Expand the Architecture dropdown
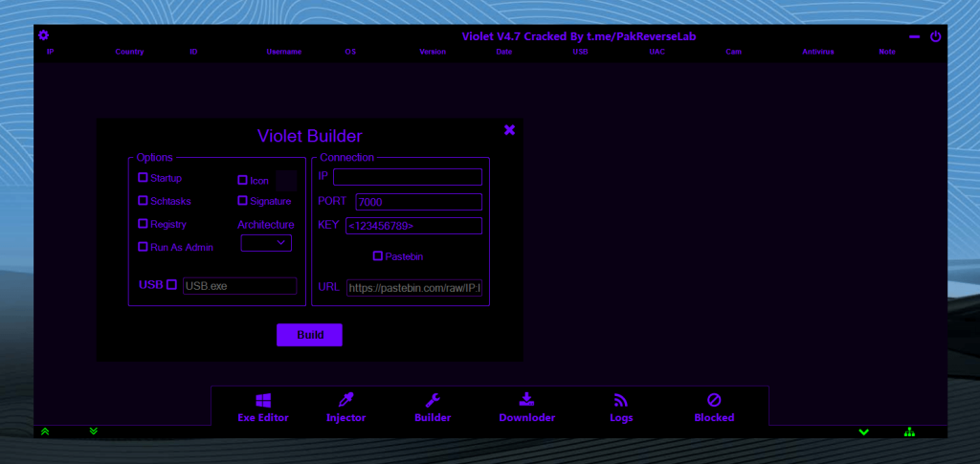980x464 pixels. pos(266,243)
